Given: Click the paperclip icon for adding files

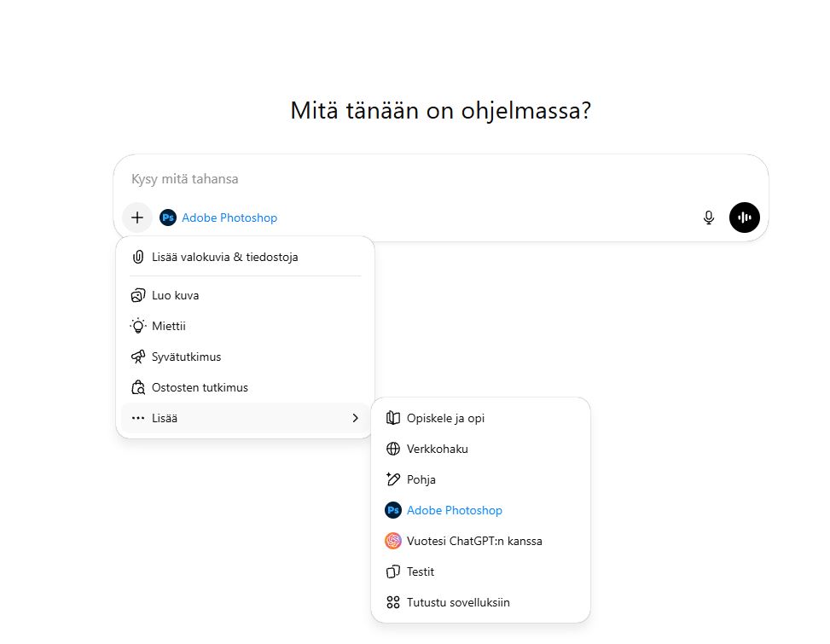Looking at the screenshot, I should [138, 257].
